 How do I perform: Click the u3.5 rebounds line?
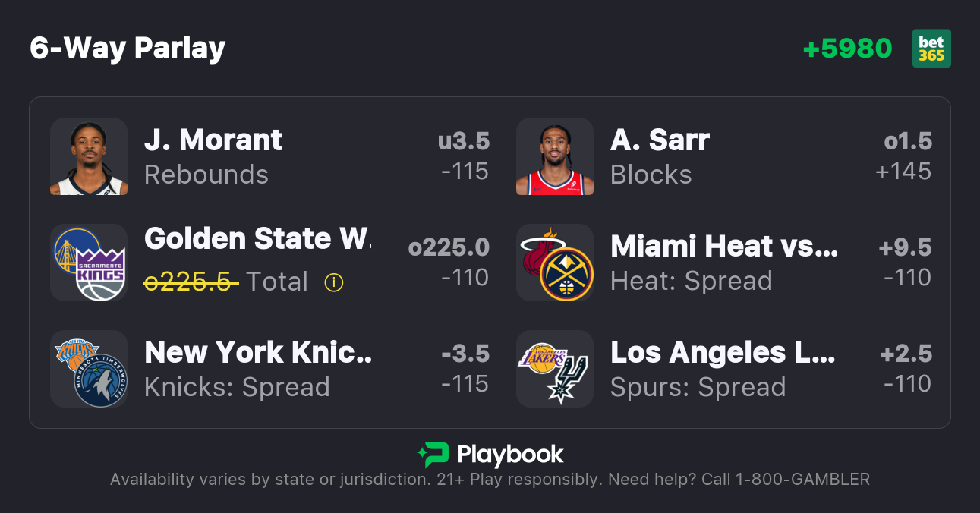464,142
